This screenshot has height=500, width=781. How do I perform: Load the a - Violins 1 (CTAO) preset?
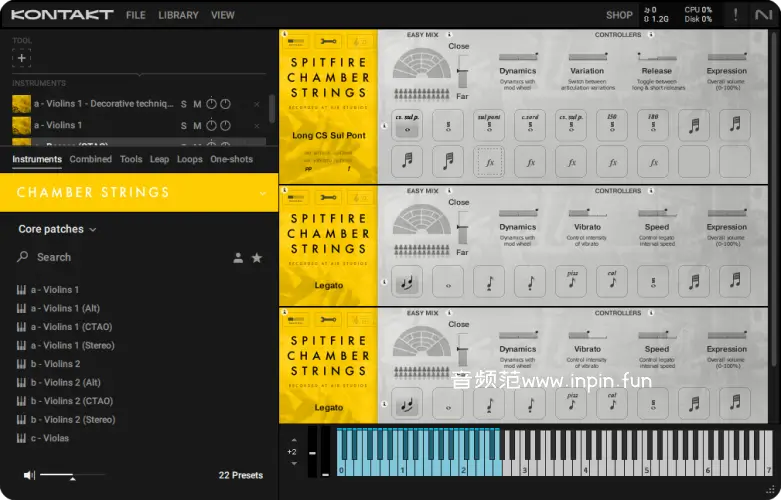tap(71, 327)
